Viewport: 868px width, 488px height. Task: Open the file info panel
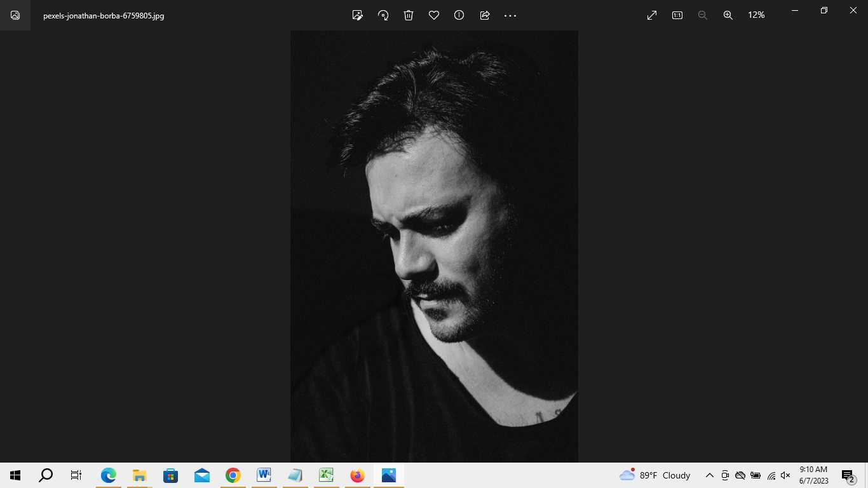459,15
